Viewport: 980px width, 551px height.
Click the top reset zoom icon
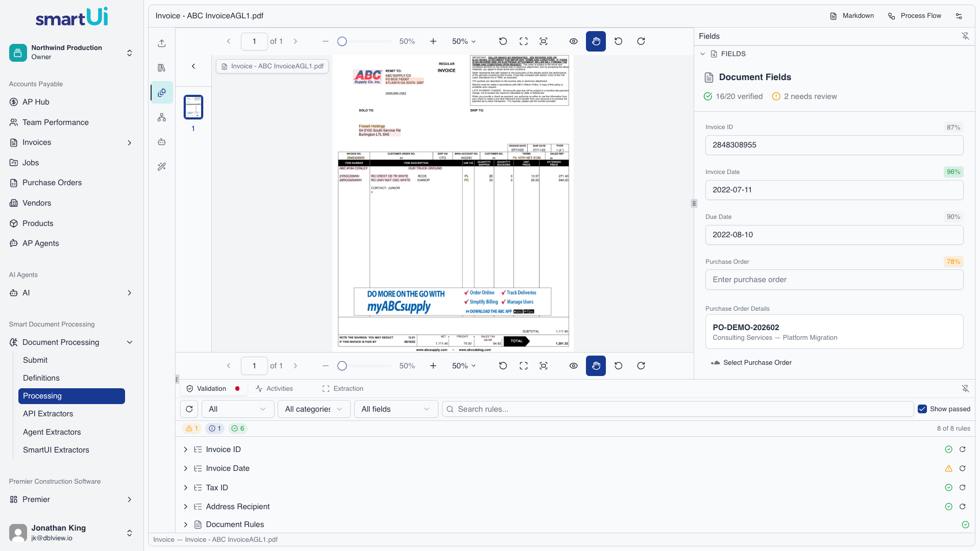click(503, 41)
